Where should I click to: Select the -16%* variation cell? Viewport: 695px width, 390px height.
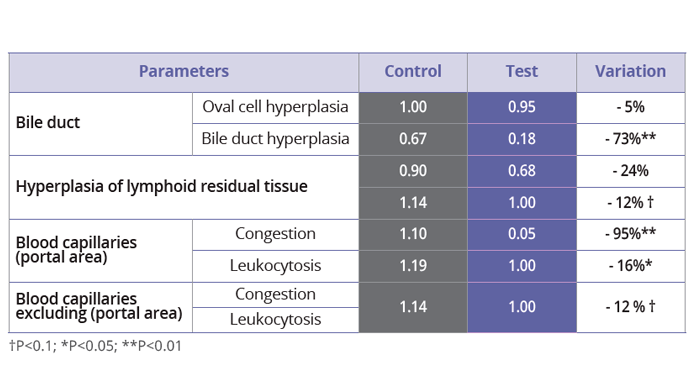click(630, 266)
